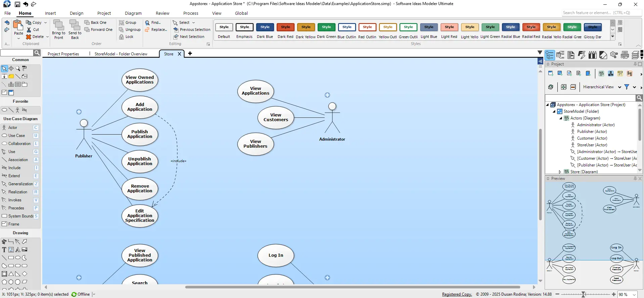Collapse the Actors (Diagram) tree node
Image resolution: width=644 pixels, height=298 pixels.
tap(560, 118)
